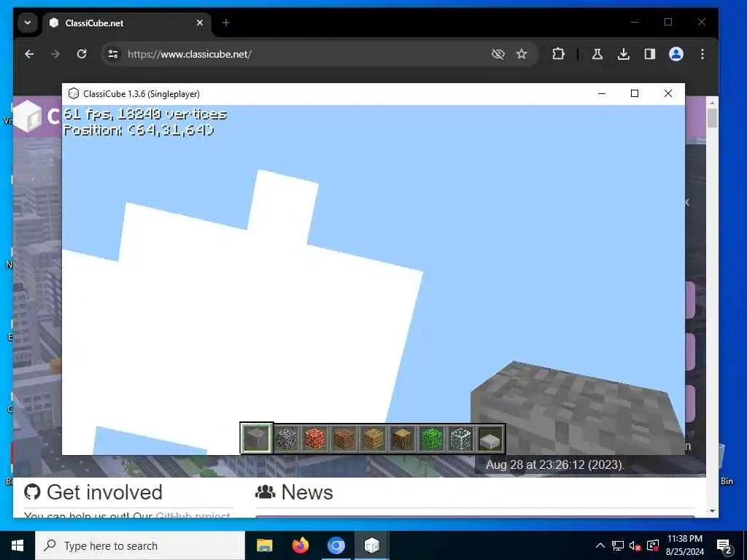
Task: Open the Windows notification center
Action: [x=724, y=546]
